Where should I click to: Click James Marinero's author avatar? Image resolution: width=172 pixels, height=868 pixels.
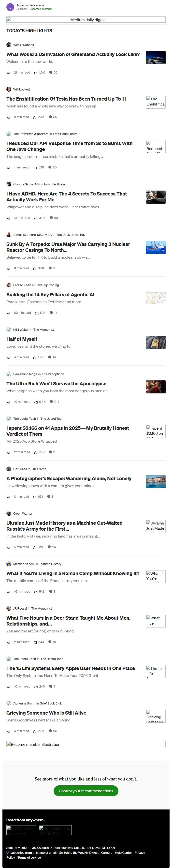point(9,235)
